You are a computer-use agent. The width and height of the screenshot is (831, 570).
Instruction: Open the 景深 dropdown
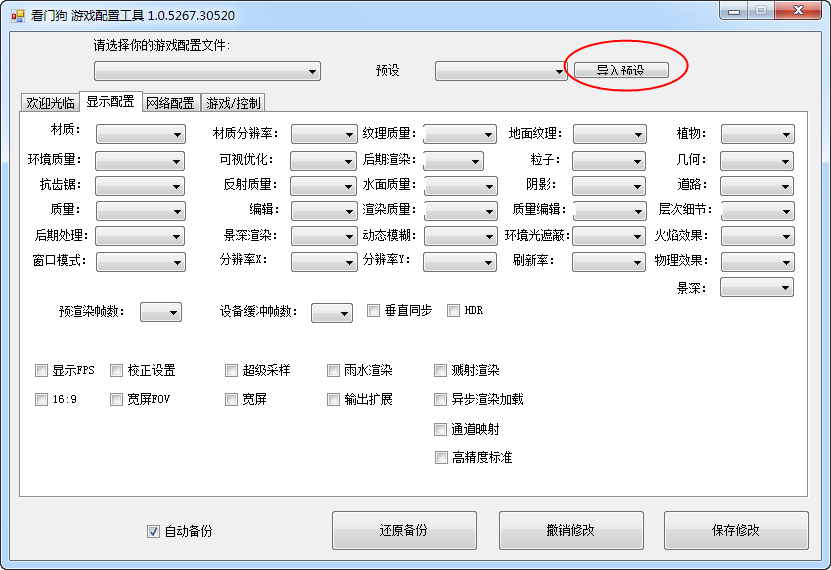[757, 288]
